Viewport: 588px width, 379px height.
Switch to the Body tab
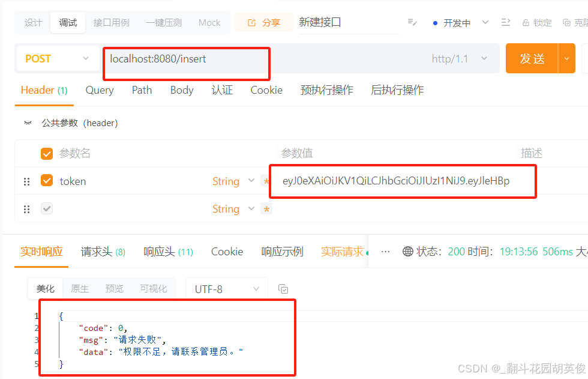coord(182,90)
